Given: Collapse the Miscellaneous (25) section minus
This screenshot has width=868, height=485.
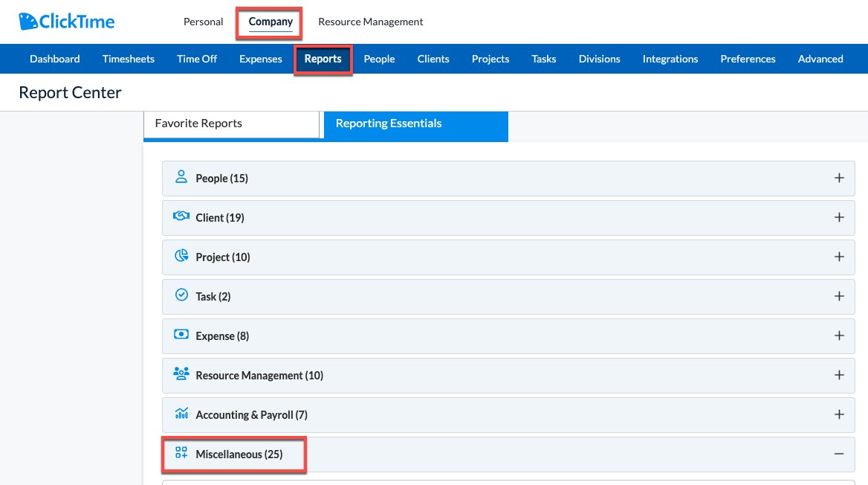Looking at the screenshot, I should [839, 454].
